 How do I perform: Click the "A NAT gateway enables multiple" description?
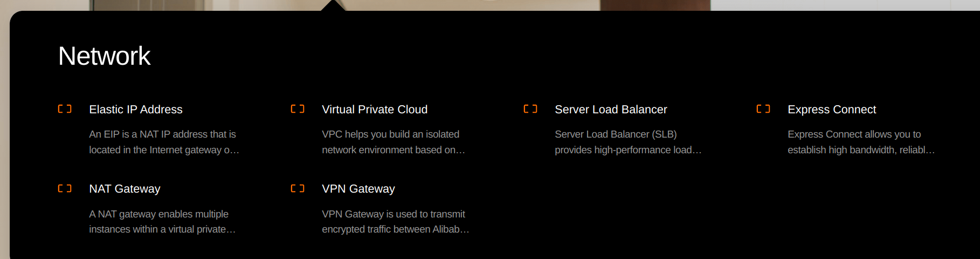tap(162, 222)
